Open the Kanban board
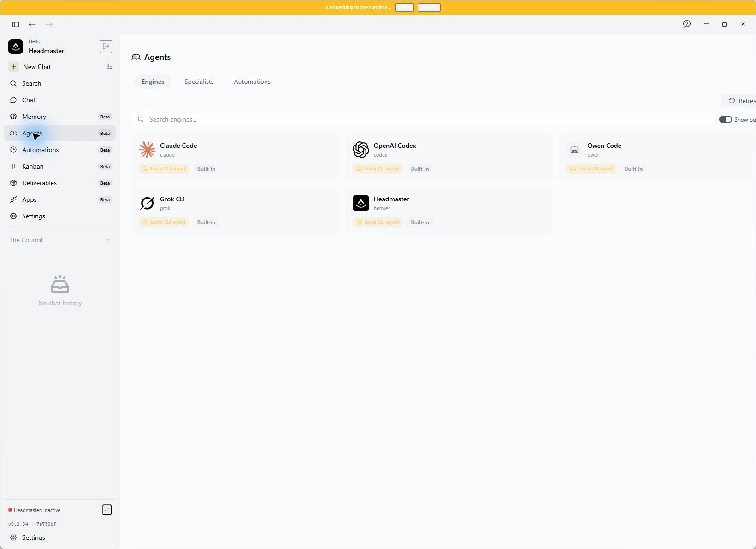This screenshot has width=756, height=549. (x=60, y=166)
